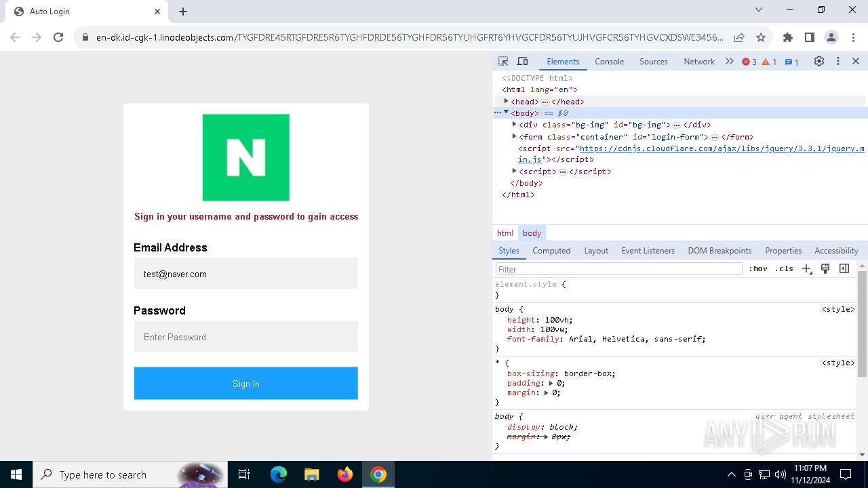Expand the bg-img div node
The image size is (868, 488).
click(514, 124)
